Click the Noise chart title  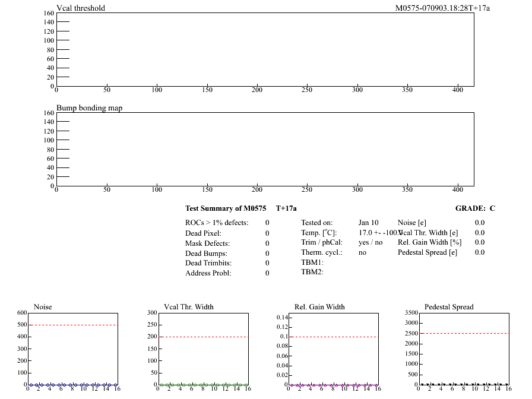point(43,307)
